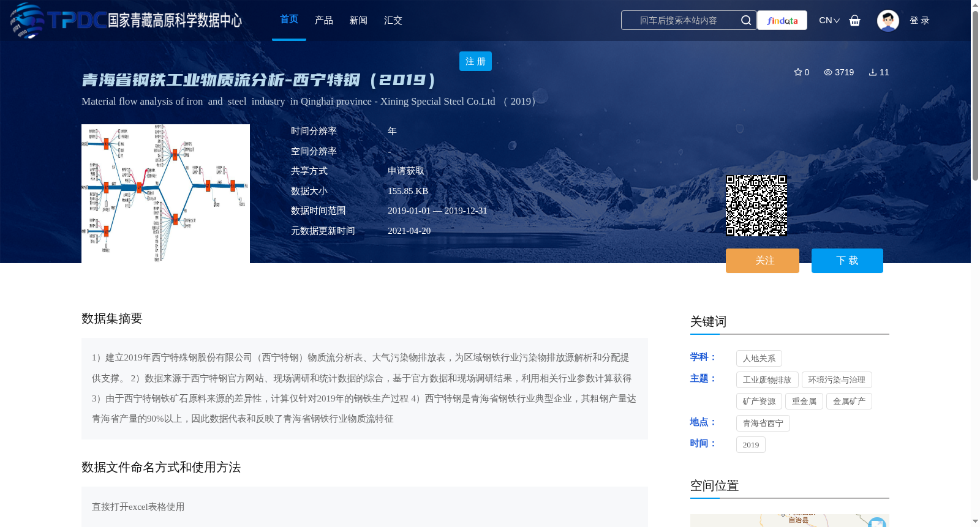Click the map preview under 空间位置

click(x=790, y=520)
